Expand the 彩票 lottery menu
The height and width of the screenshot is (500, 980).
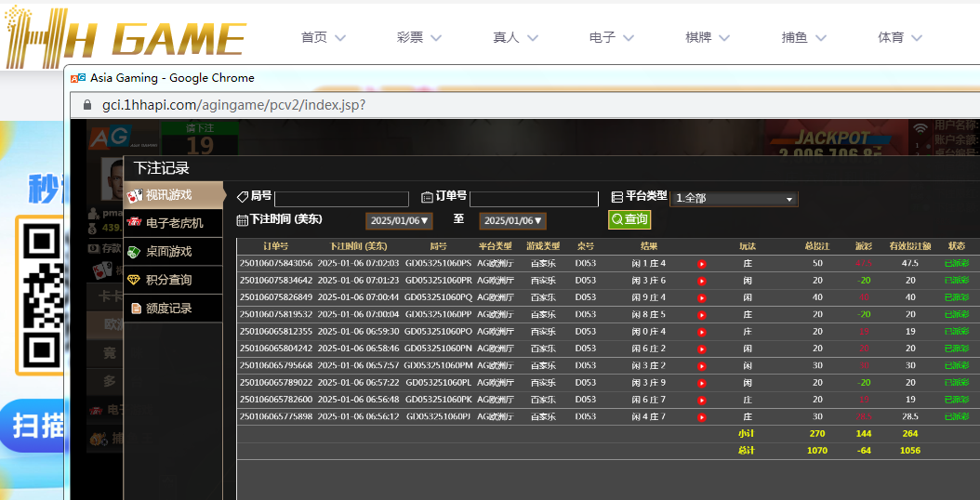(x=417, y=38)
